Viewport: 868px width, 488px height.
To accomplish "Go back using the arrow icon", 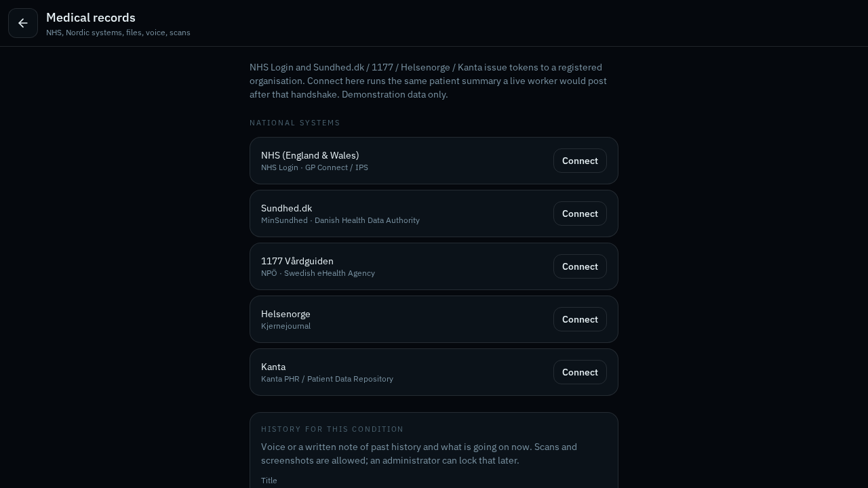I will (x=23, y=23).
